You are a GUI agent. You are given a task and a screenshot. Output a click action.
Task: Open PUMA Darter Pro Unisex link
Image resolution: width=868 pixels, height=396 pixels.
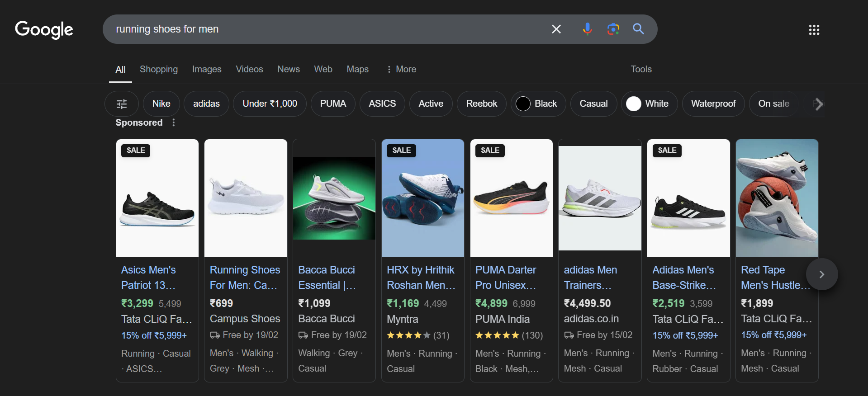point(506,278)
